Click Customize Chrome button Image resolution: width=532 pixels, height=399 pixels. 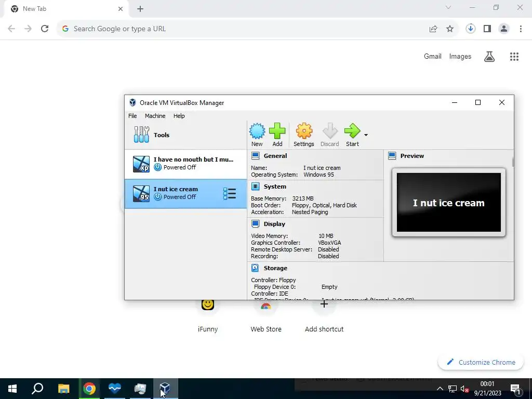coord(482,362)
